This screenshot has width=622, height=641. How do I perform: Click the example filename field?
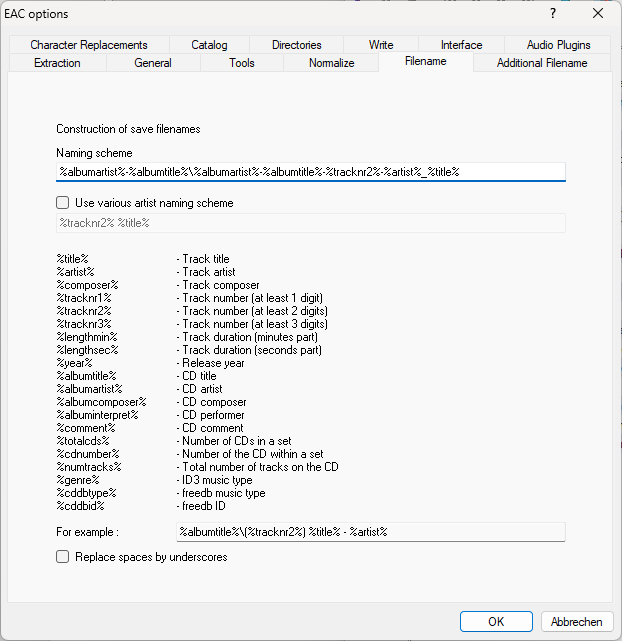[x=370, y=532]
